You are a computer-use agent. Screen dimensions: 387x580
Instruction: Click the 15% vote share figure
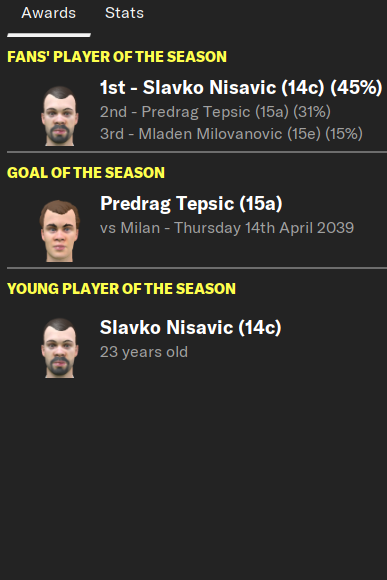pos(344,134)
